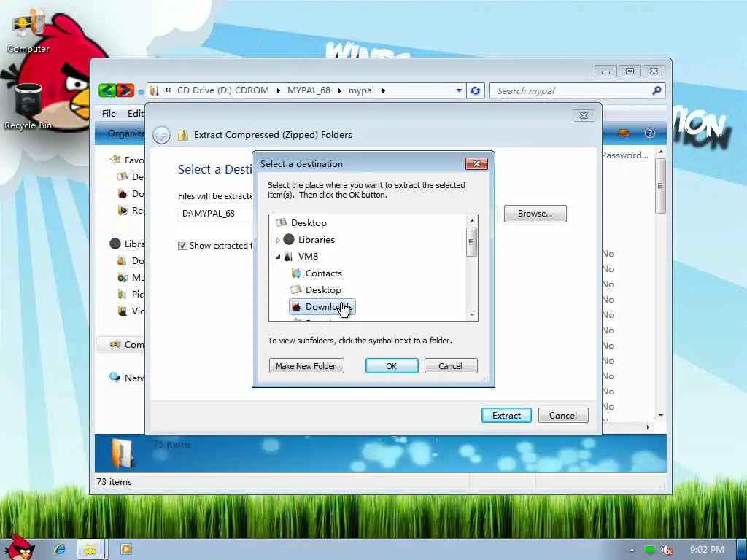This screenshot has height=560, width=747.
Task: Open the Computer desktop icon
Action: point(28,32)
